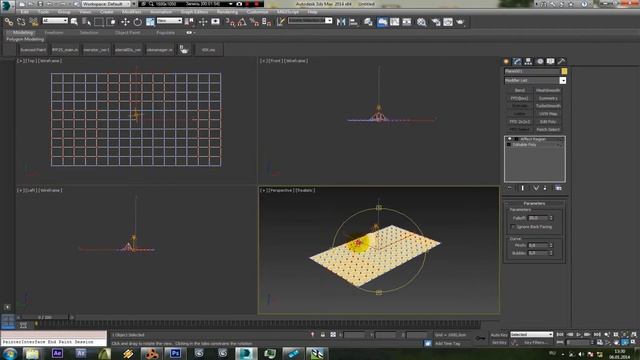Screen dimensions: 640x360
Task: Toggle Angle Snap
Action: click(x=242, y=22)
